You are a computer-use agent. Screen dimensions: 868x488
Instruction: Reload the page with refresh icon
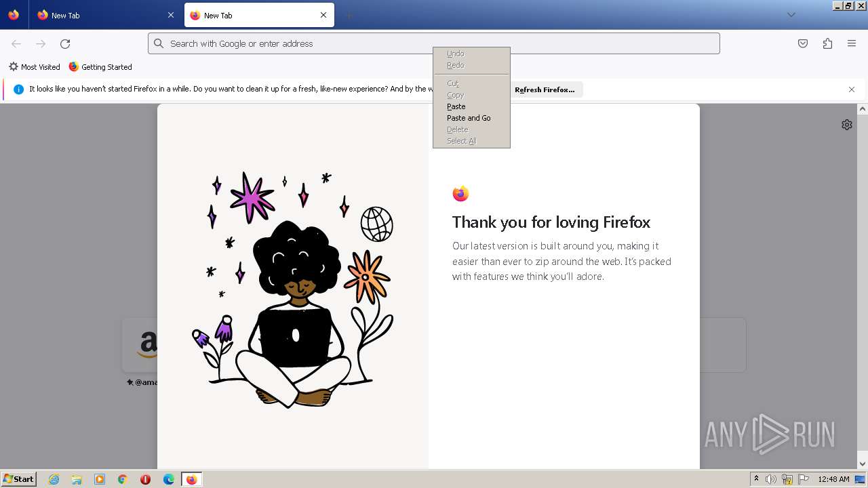coord(65,43)
